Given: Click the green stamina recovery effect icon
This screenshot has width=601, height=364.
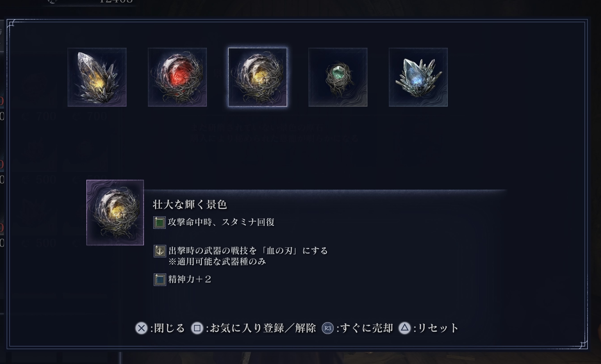Looking at the screenshot, I should coord(159,222).
